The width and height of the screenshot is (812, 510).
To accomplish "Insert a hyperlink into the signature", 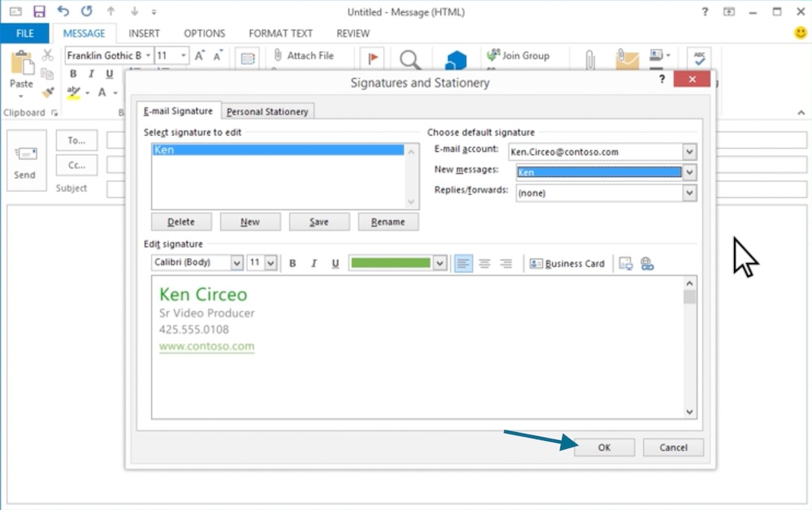I will pos(646,262).
